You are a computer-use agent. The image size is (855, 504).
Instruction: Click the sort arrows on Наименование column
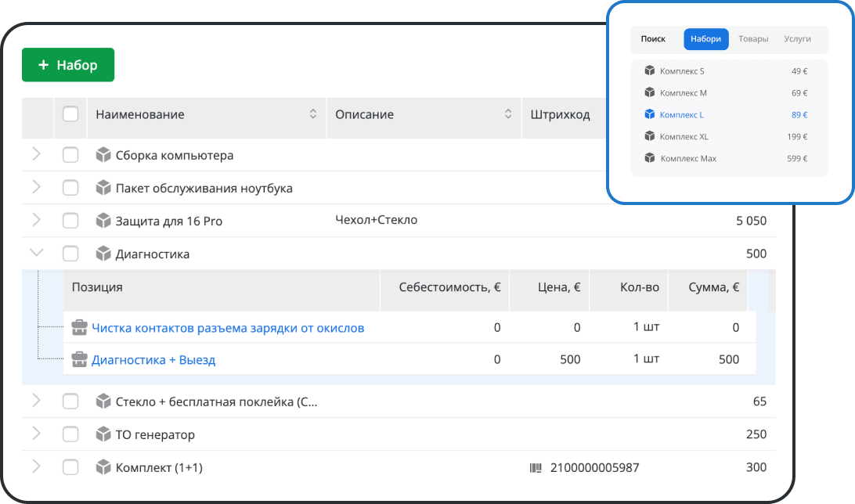[313, 113]
